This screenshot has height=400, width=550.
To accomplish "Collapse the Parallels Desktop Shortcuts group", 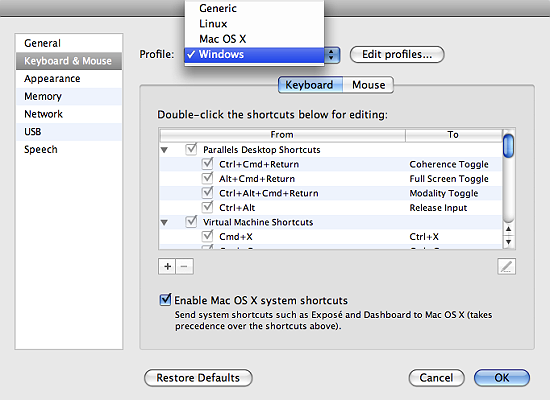I will coord(164,151).
